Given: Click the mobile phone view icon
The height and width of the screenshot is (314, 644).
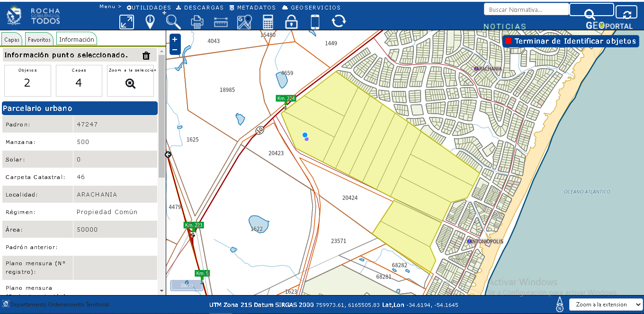Looking at the screenshot, I should coord(315,22).
